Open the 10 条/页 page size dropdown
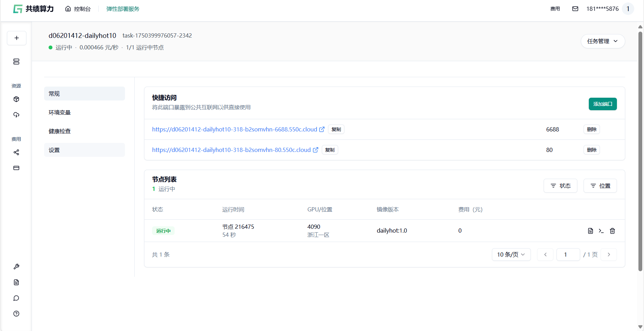644x331 pixels. [511, 255]
